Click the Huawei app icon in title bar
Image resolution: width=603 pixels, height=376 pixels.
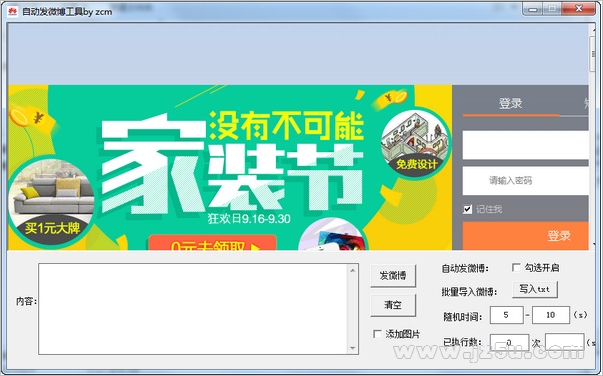(13, 12)
